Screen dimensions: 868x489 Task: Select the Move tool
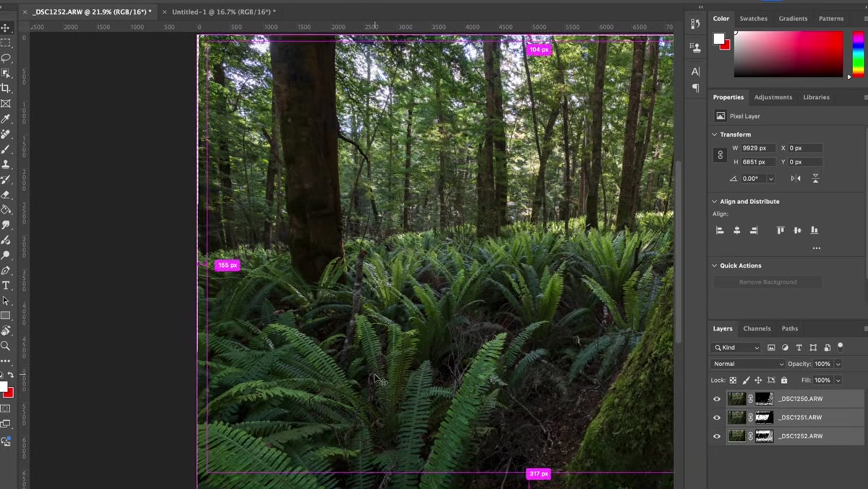point(6,27)
